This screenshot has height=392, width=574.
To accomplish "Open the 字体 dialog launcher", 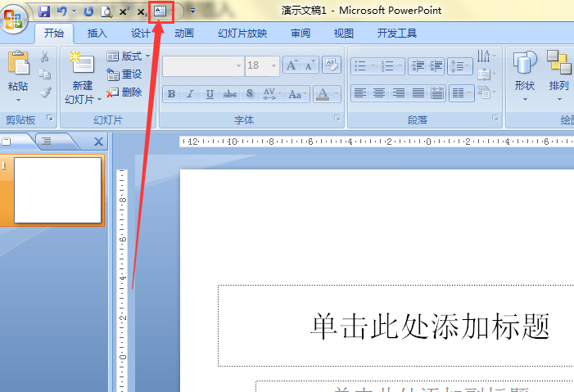I will pos(337,118).
